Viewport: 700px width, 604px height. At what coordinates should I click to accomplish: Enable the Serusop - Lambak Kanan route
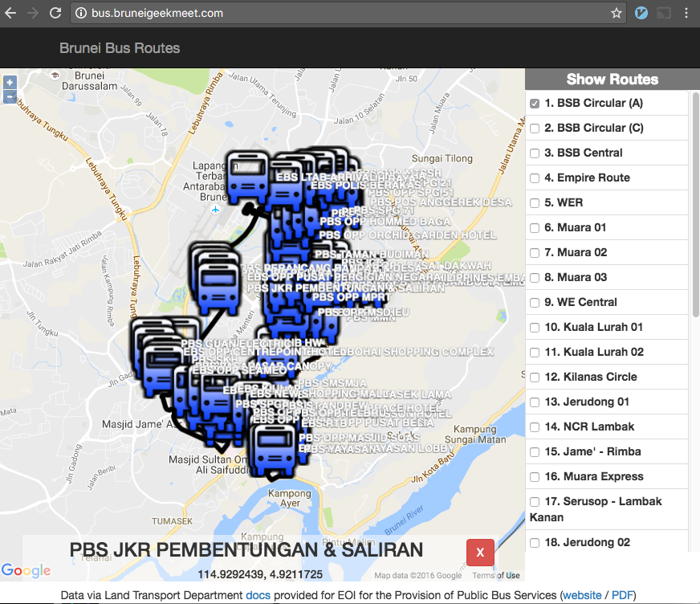click(534, 502)
